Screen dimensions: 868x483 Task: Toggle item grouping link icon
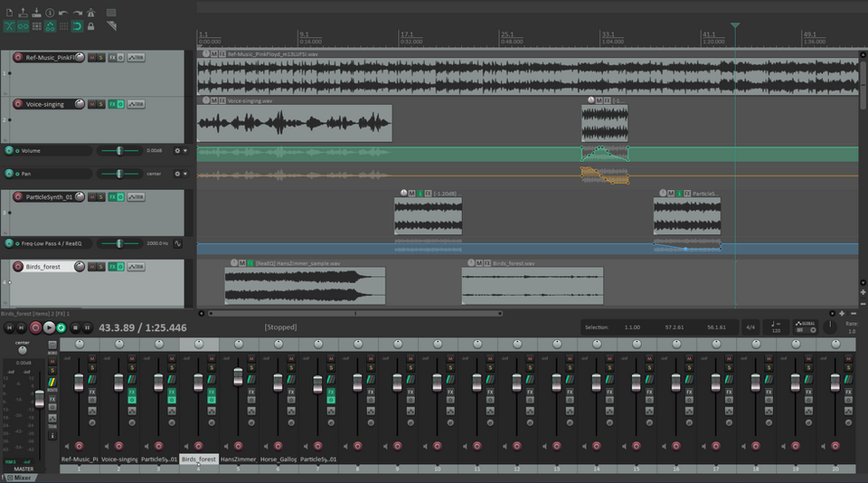[x=23, y=26]
